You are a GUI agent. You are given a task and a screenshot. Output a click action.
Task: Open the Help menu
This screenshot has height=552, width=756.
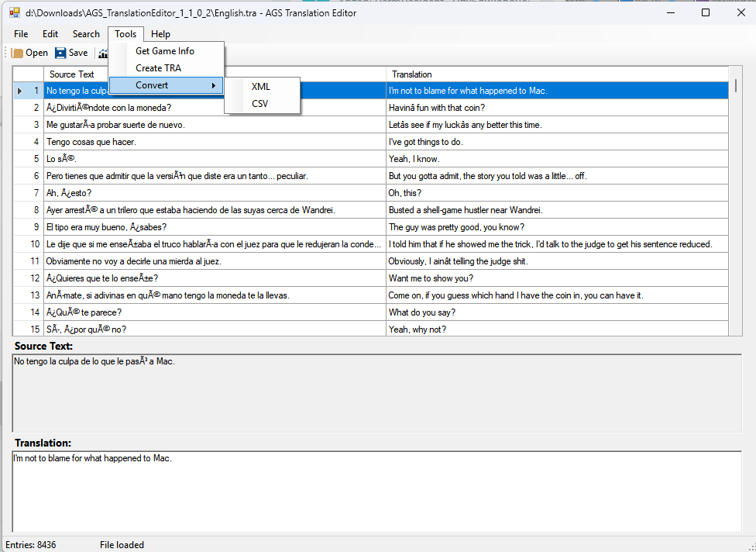pyautogui.click(x=160, y=34)
